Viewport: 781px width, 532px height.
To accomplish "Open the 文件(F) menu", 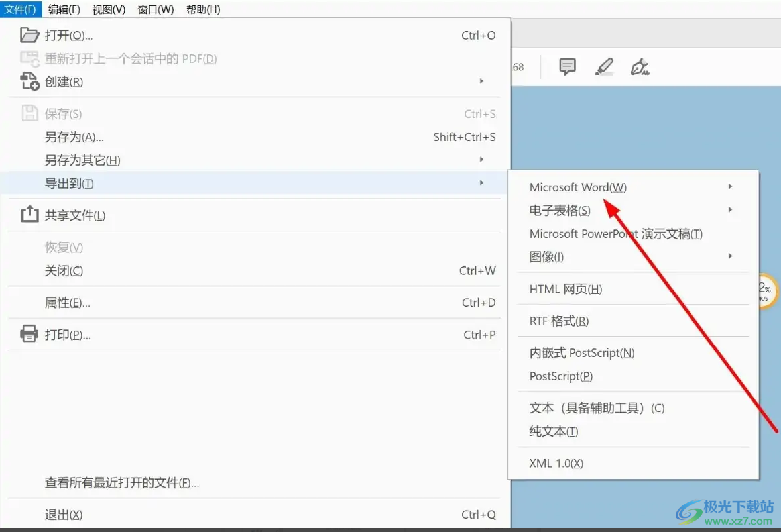I will [21, 9].
